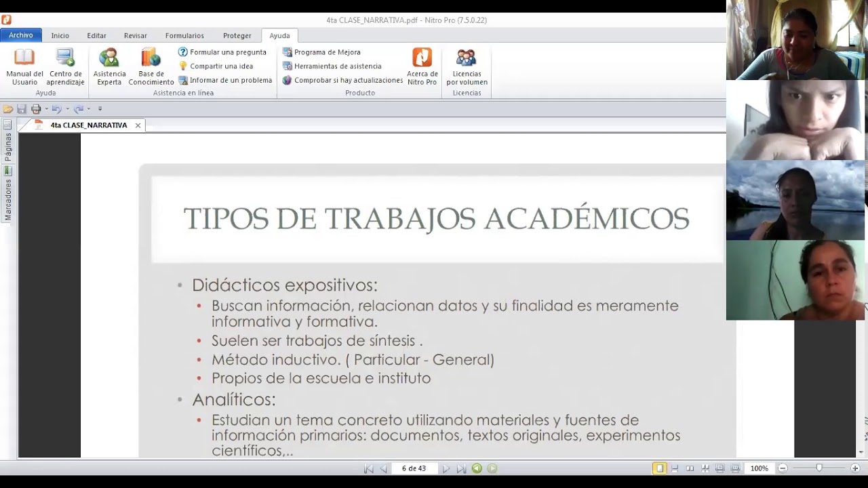Expand the undo history dropdown
This screenshot has height=488, width=868.
click(67, 108)
